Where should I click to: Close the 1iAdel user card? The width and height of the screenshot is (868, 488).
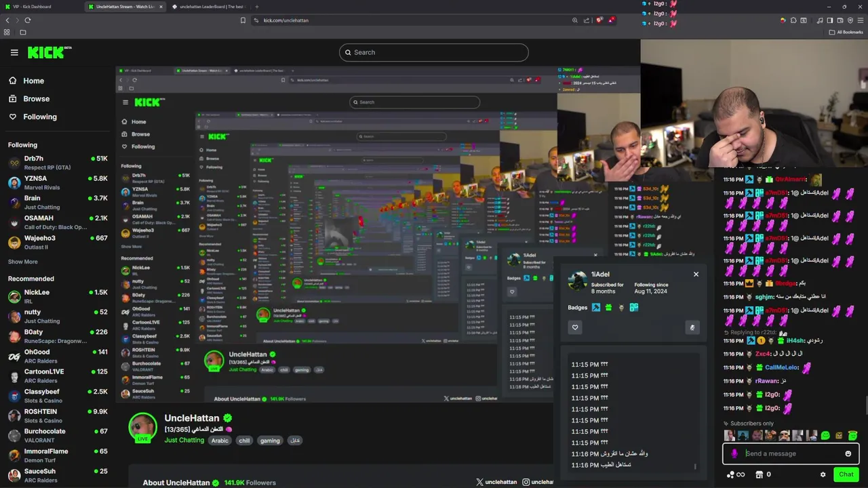tap(696, 274)
